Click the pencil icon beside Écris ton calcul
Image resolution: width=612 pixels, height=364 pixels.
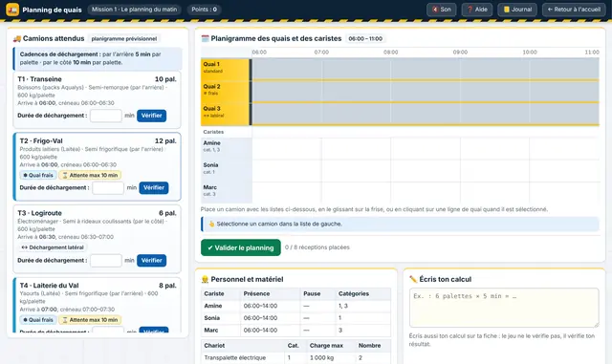pyautogui.click(x=413, y=279)
